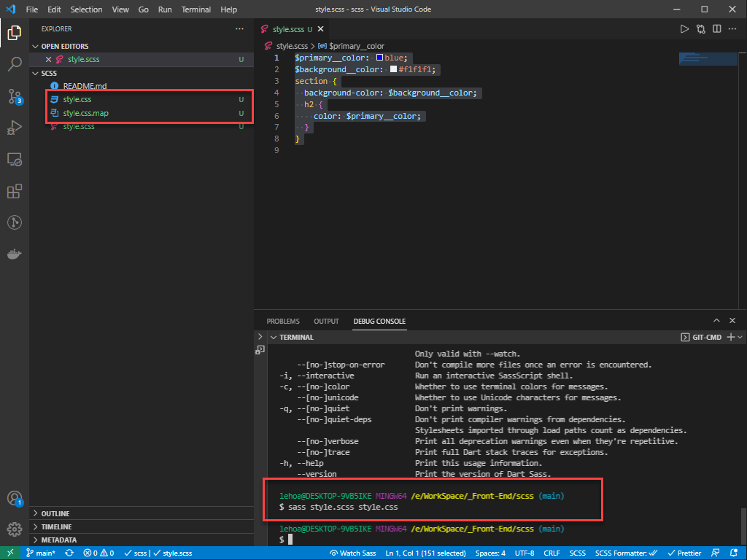The height and width of the screenshot is (560, 747).
Task: Click the blue color swatch on line 1
Action: (379, 58)
